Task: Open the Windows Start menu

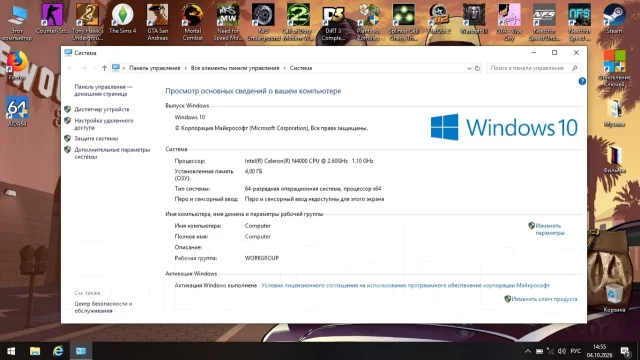Action: tap(11, 351)
